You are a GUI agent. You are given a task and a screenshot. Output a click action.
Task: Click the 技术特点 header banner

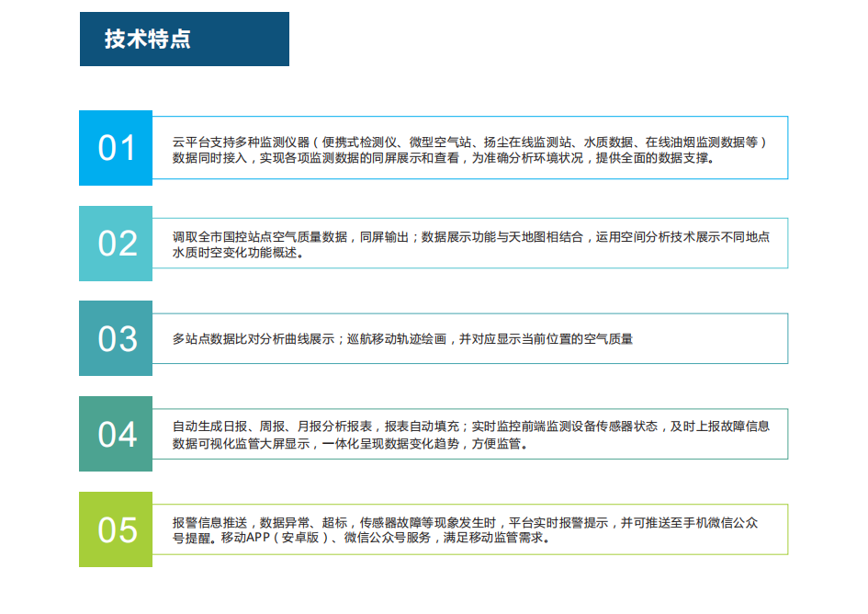[x=185, y=40]
